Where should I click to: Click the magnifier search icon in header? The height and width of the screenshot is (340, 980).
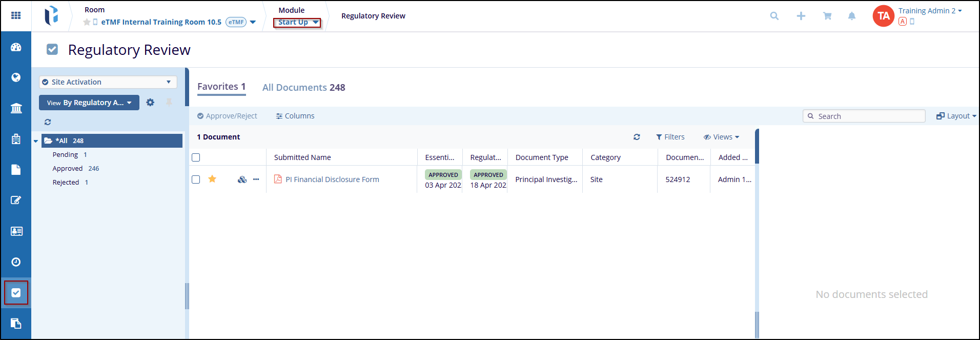pos(774,16)
